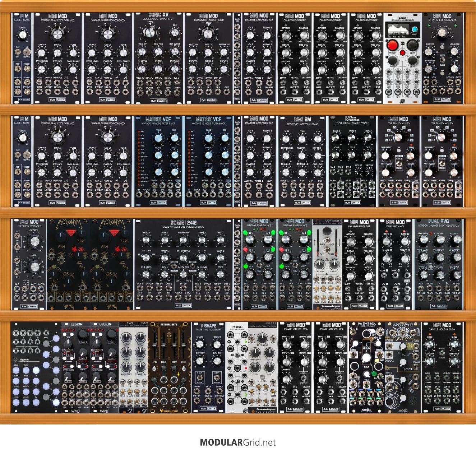Click the FADE 2 knob on Triple Cross
This screenshot has width=476, height=450.
(x=352, y=138)
